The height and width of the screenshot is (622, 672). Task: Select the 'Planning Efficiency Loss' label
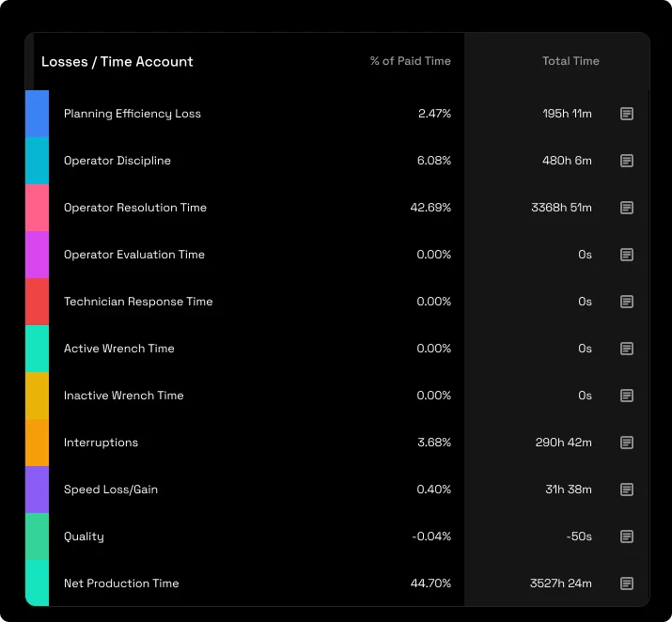132,114
